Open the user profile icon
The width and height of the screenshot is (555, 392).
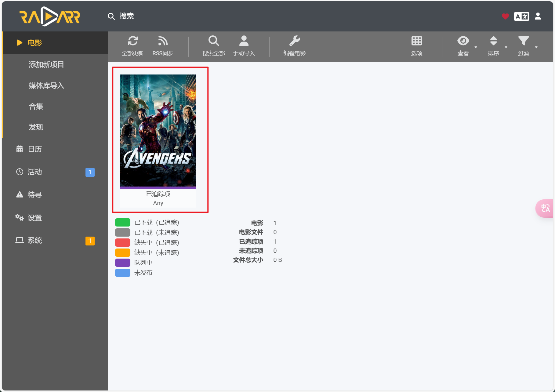pos(538,16)
